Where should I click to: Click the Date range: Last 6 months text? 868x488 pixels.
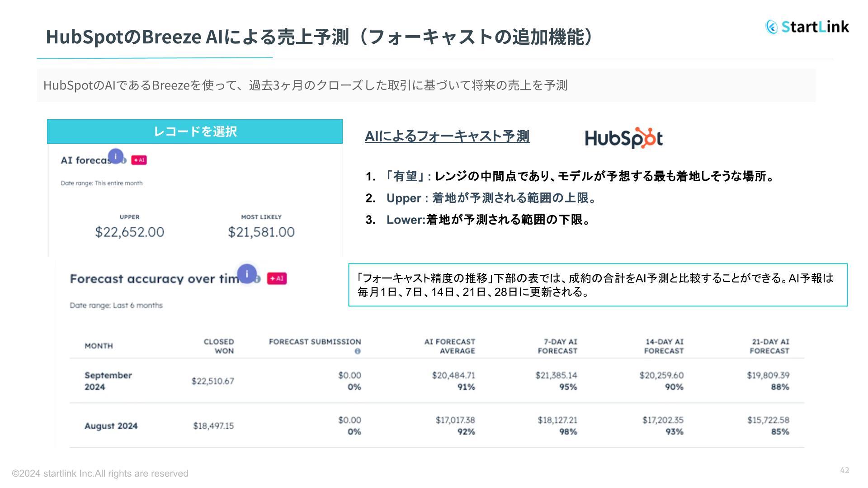pos(116,305)
